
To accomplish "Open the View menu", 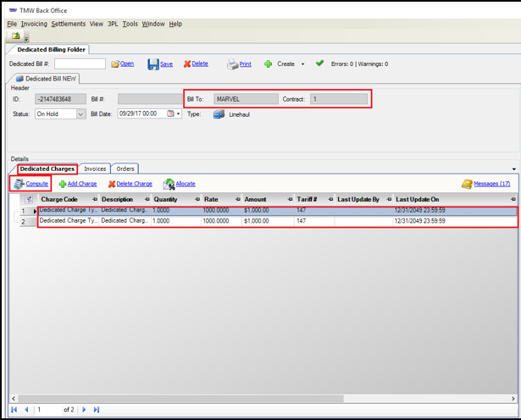I will pos(97,24).
